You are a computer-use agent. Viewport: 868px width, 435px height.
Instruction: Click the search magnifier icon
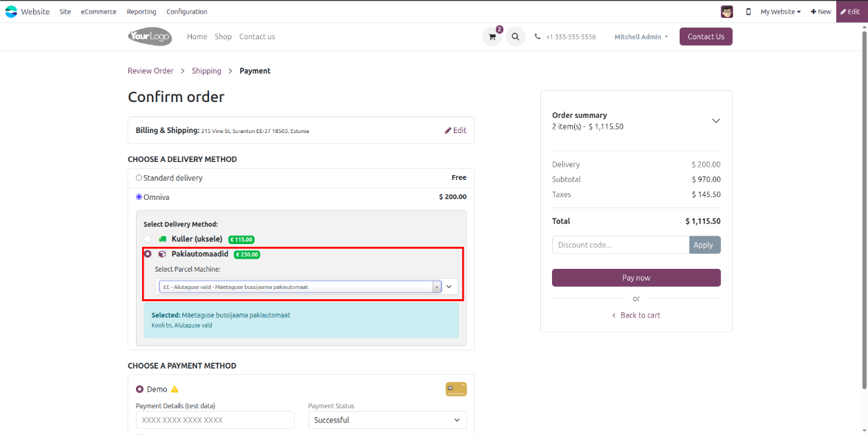pyautogui.click(x=515, y=37)
